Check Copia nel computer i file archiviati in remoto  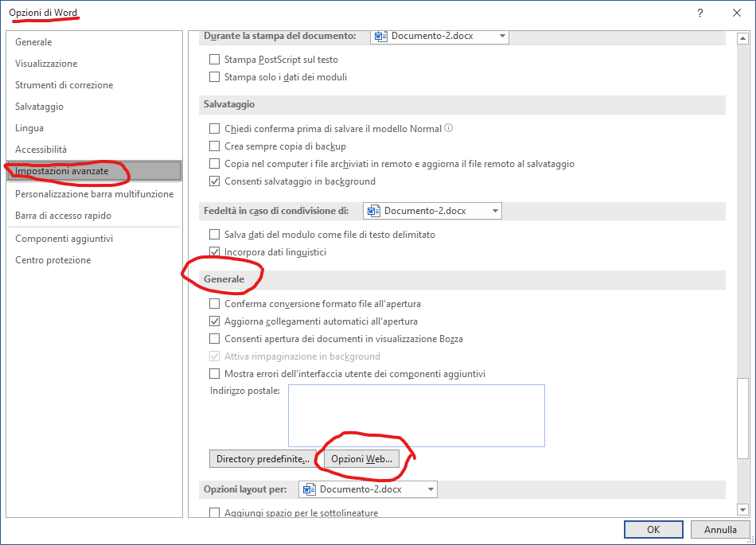tap(215, 164)
